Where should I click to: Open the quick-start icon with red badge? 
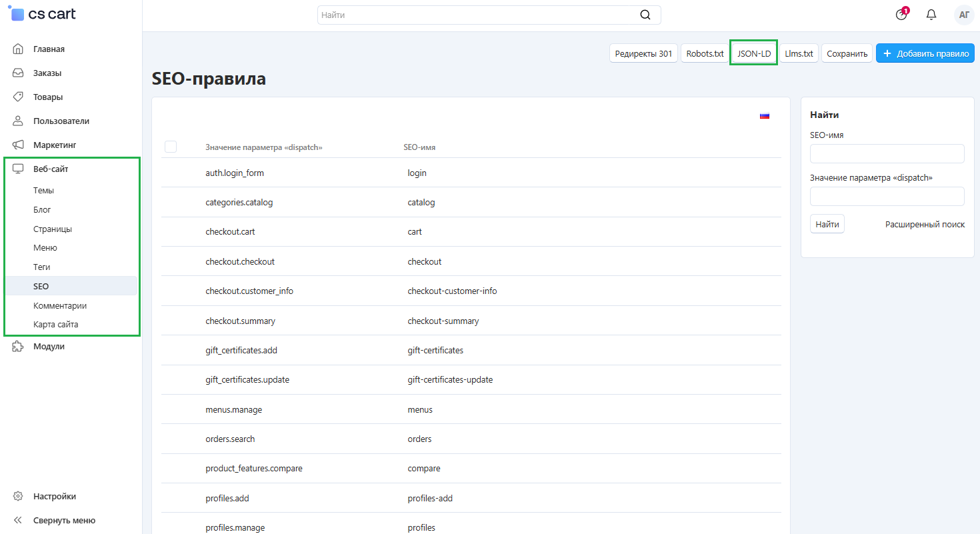pyautogui.click(x=901, y=14)
